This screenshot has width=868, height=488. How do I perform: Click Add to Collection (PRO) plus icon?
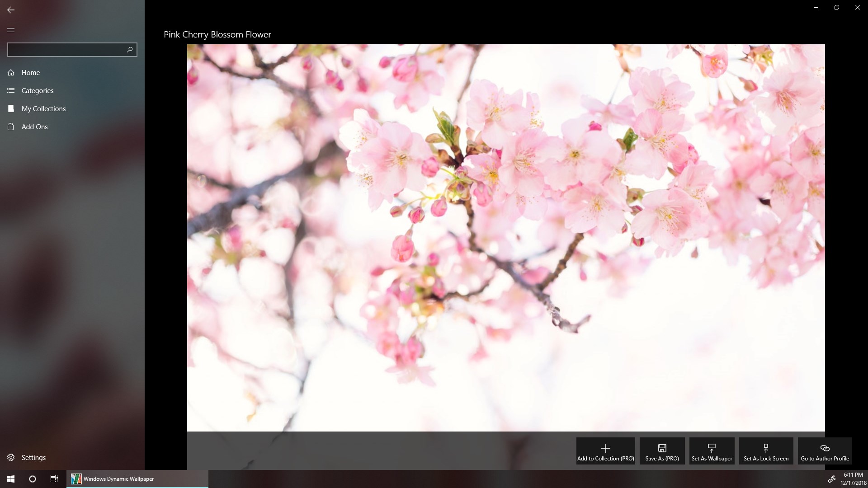pyautogui.click(x=605, y=448)
